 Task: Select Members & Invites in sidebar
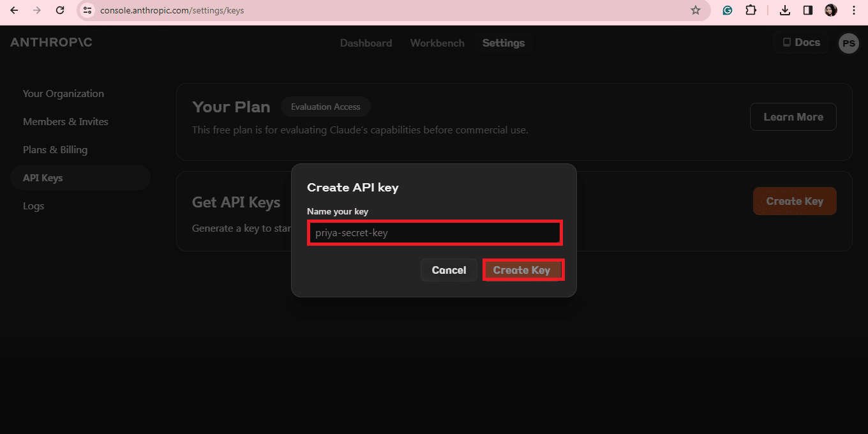coord(66,122)
